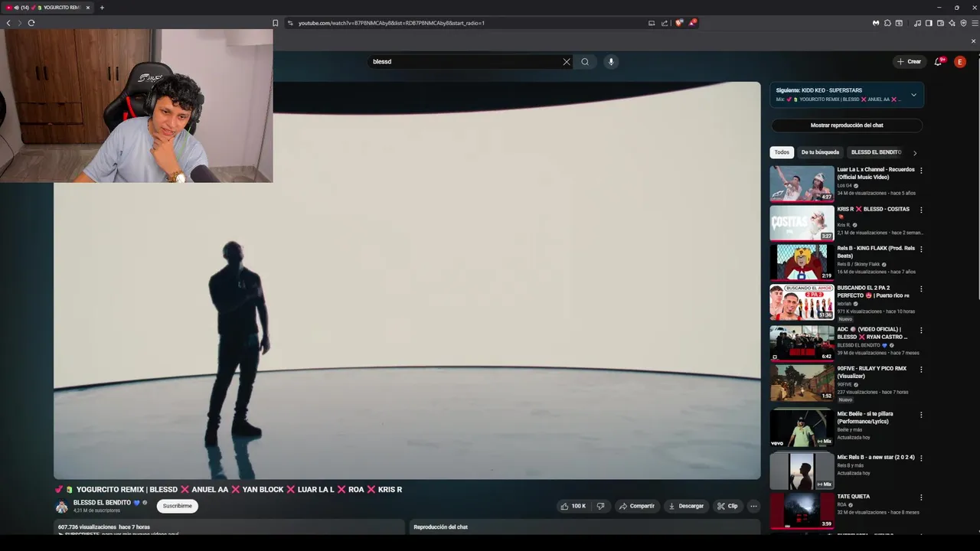Like the video with the 100 K thumbs-up
This screenshot has height=551, width=980.
pyautogui.click(x=573, y=506)
